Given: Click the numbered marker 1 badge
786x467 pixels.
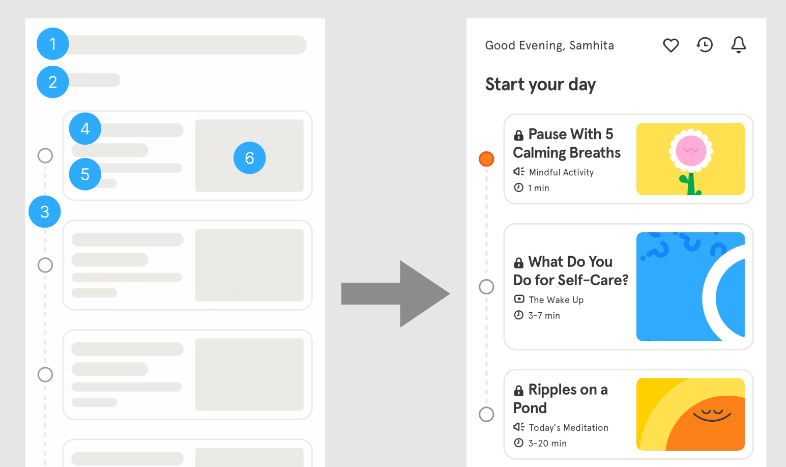Looking at the screenshot, I should [x=53, y=44].
